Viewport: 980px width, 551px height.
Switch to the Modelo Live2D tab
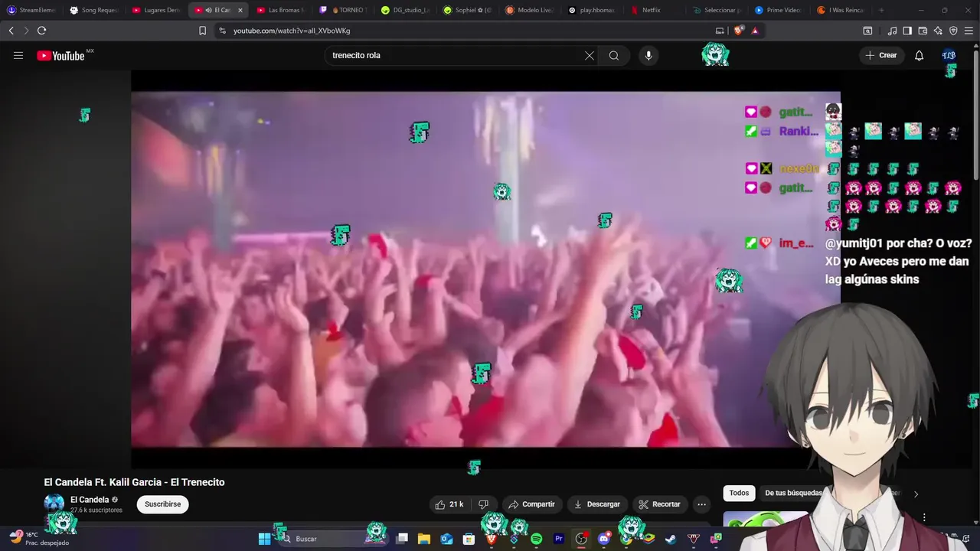(529, 10)
